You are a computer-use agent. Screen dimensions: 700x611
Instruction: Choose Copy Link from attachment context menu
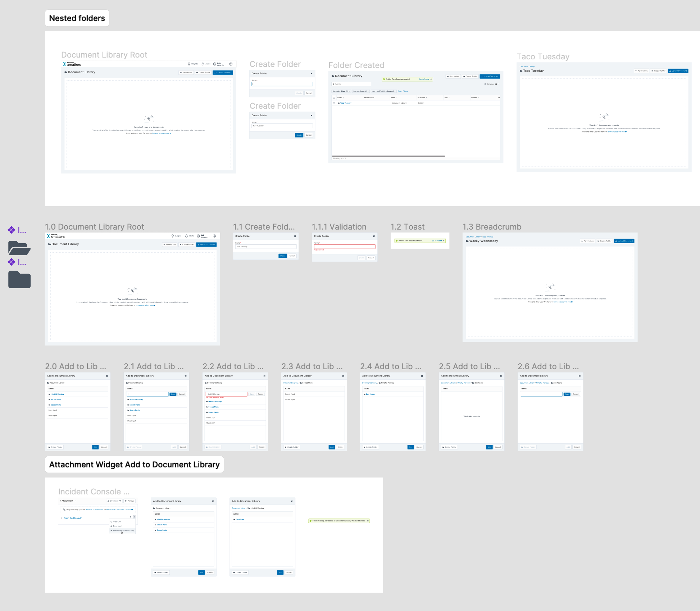click(117, 521)
